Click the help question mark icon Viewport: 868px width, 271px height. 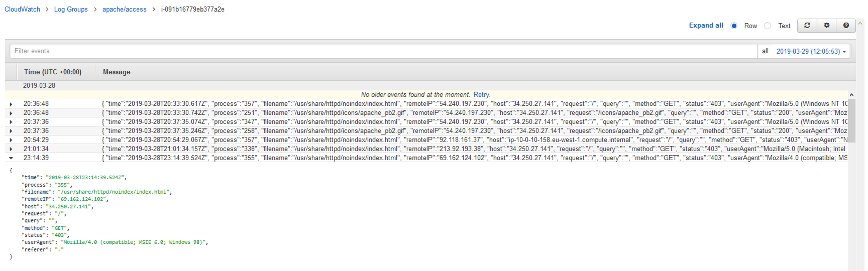[x=846, y=26]
